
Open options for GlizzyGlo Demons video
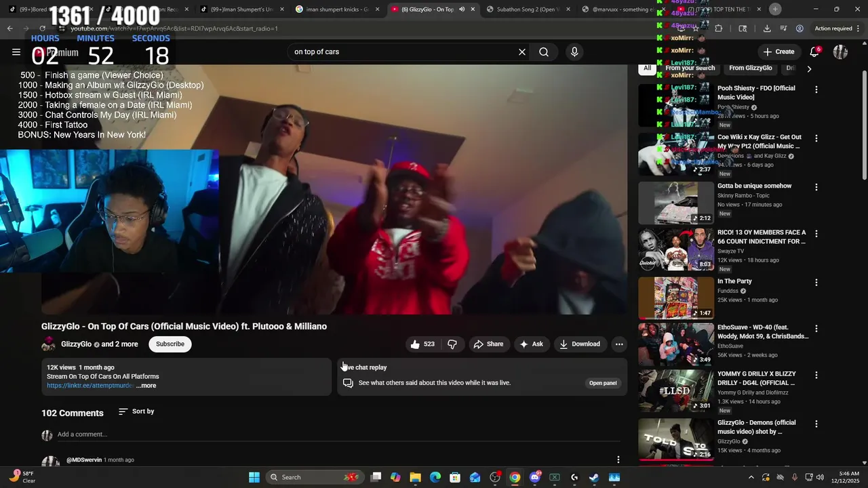(816, 424)
